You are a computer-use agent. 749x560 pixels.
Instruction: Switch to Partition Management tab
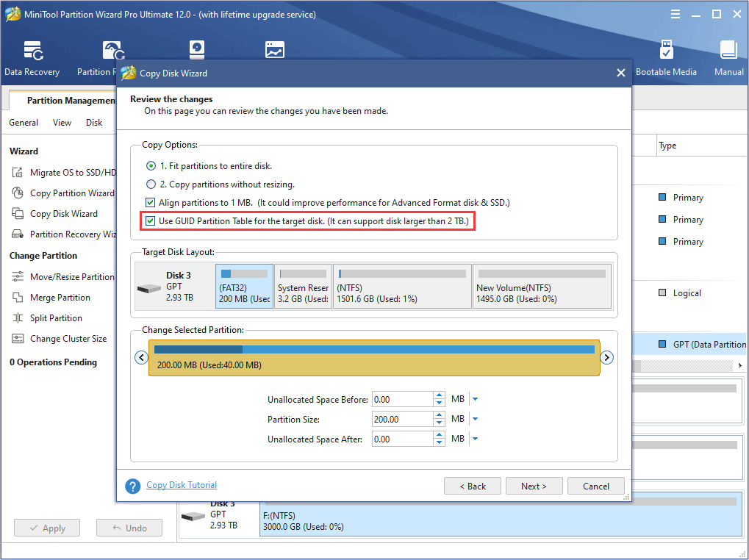pos(63,100)
